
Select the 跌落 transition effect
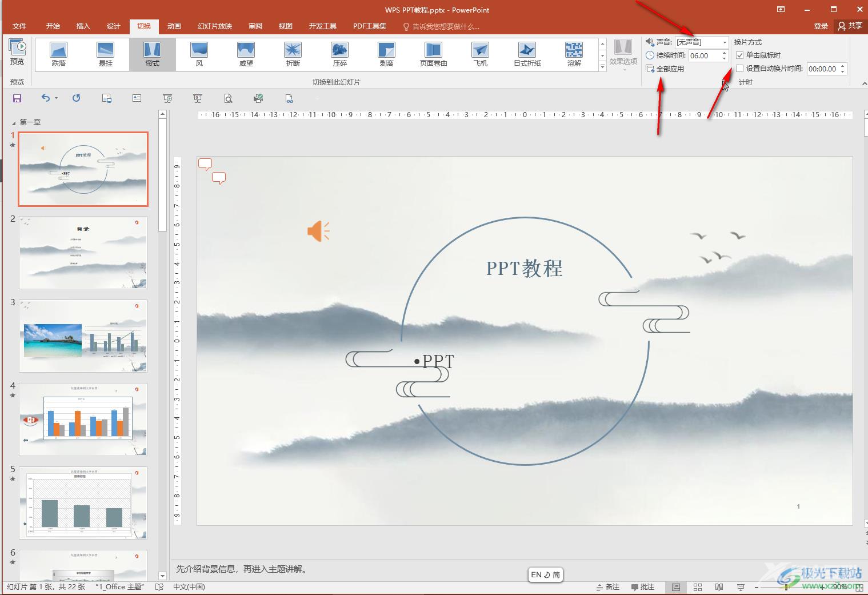click(x=59, y=54)
